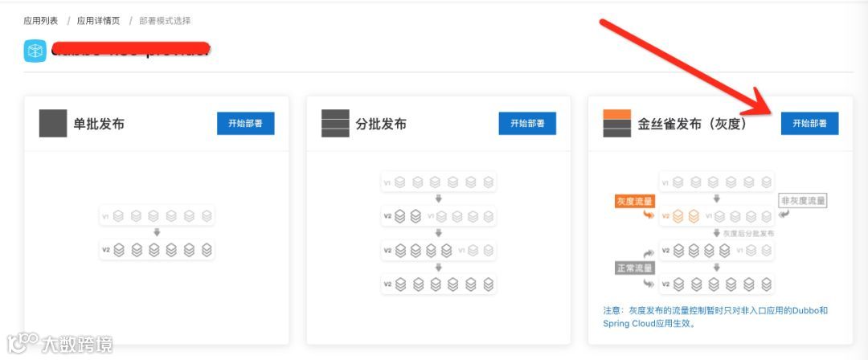This screenshot has height=360, width=868.
Task: Select the 金丝雀发布（灰度） title text
Action: (692, 124)
